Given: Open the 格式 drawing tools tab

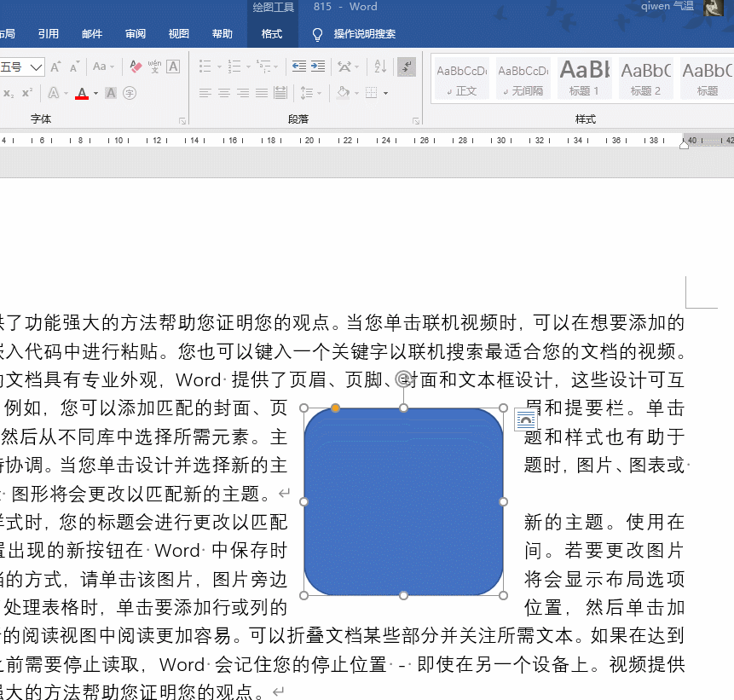Looking at the screenshot, I should pyautogui.click(x=272, y=34).
